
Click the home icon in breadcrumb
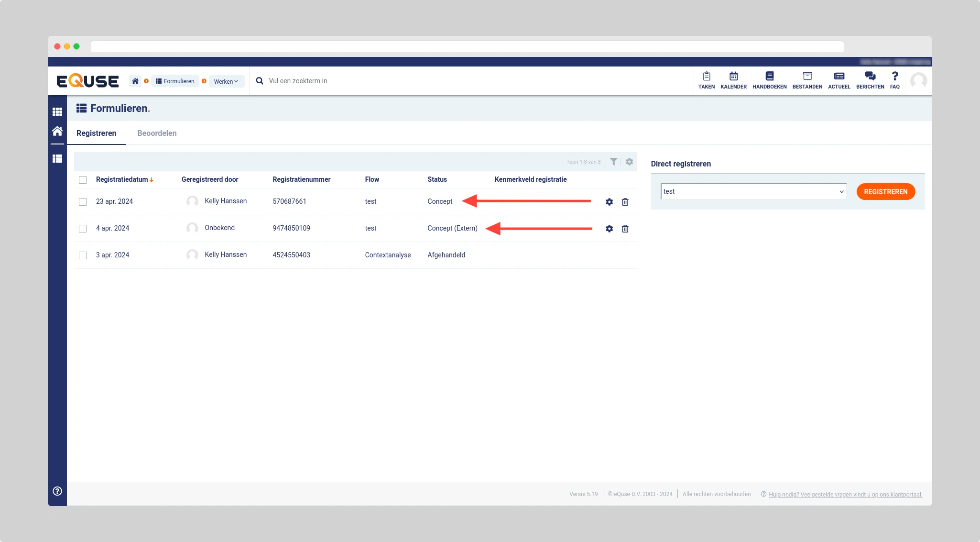click(135, 81)
